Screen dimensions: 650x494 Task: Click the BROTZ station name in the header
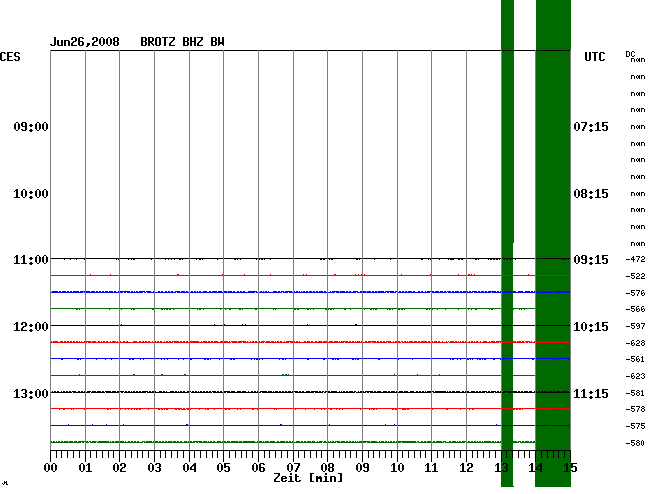click(x=158, y=42)
